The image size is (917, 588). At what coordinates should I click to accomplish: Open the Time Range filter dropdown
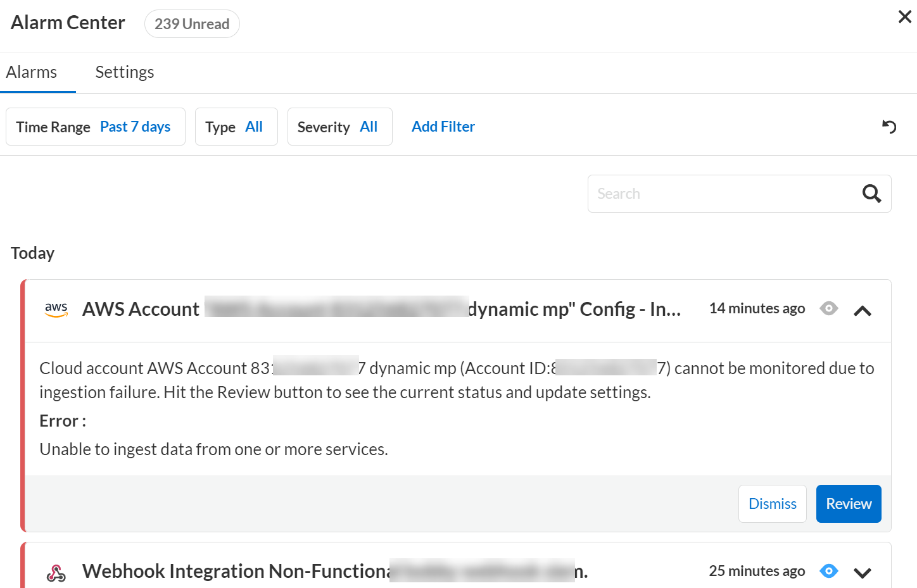click(96, 127)
